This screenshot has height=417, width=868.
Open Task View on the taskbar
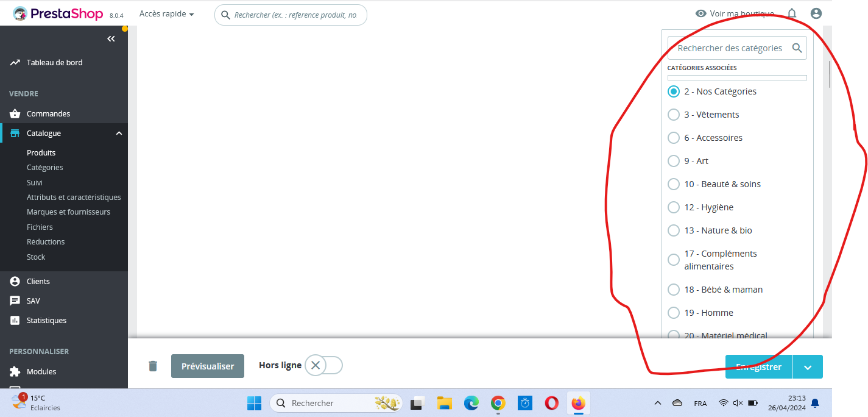[x=417, y=403]
